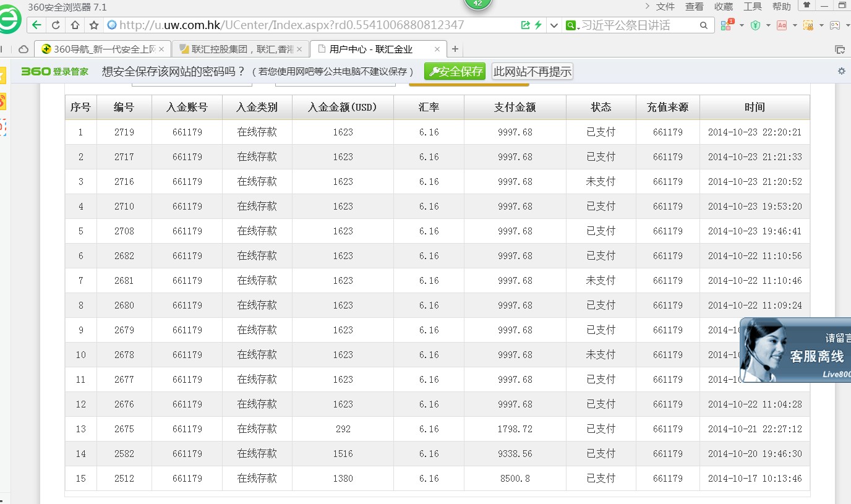
Task: Toggle speed mode with the lightning icon
Action: tap(538, 25)
